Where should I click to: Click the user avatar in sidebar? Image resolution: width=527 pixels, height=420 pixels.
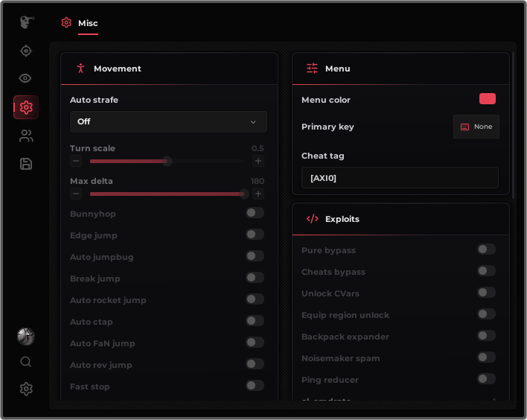point(26,337)
